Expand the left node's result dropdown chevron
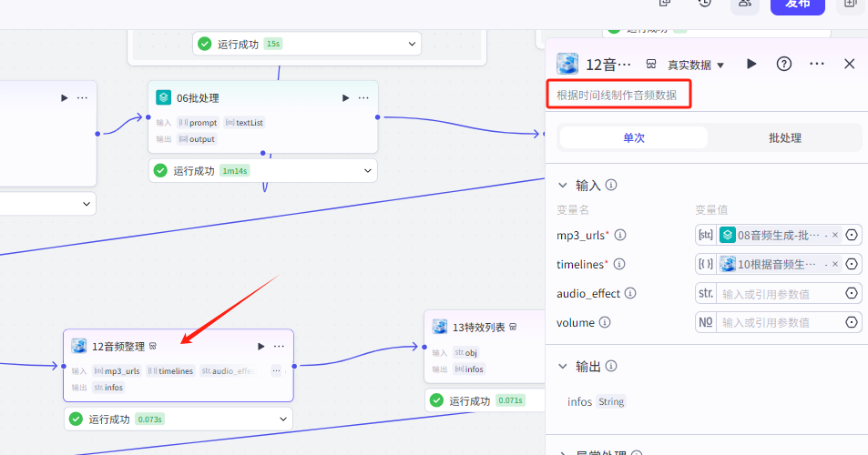This screenshot has height=455, width=868. 87,204
